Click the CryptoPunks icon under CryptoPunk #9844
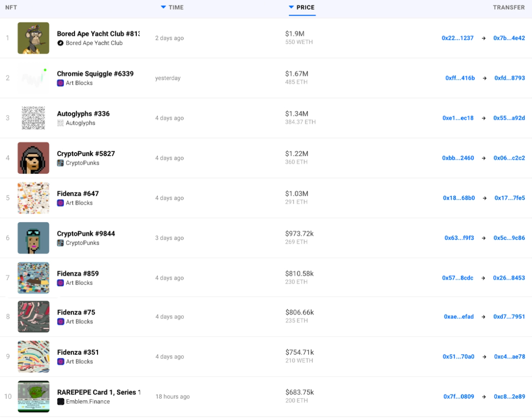This screenshot has height=418, width=532. coord(60,243)
